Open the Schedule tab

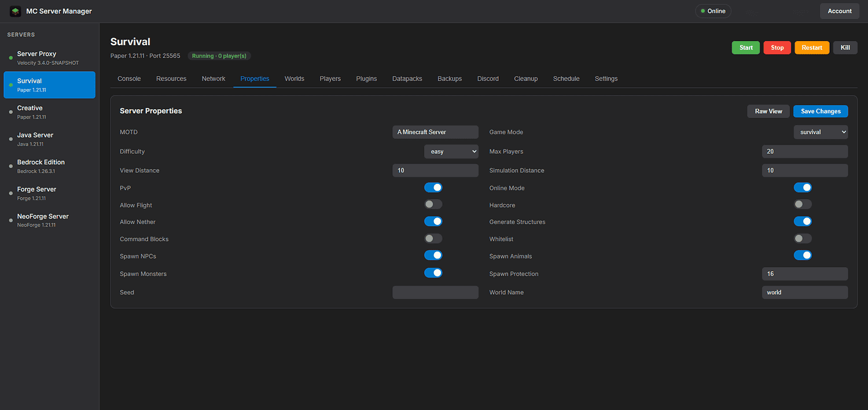pyautogui.click(x=566, y=79)
